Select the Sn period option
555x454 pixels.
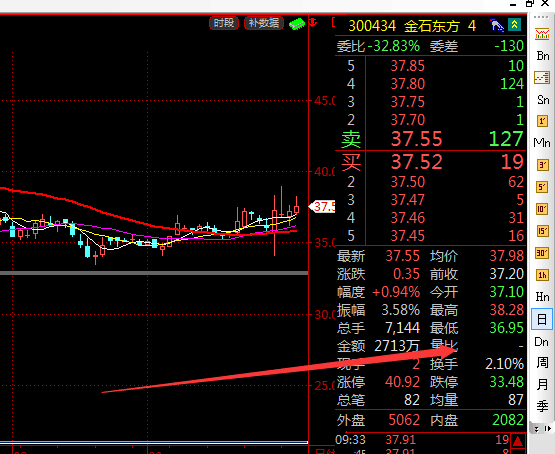(x=543, y=100)
